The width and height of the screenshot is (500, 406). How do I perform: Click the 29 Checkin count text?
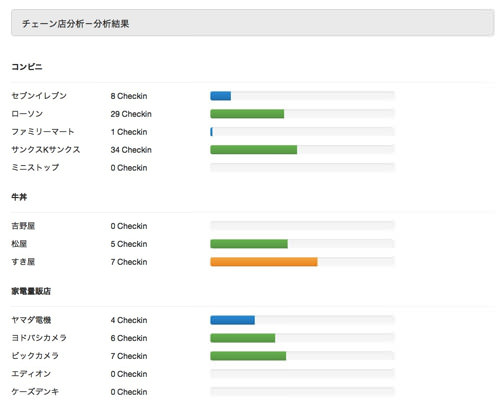(x=131, y=114)
